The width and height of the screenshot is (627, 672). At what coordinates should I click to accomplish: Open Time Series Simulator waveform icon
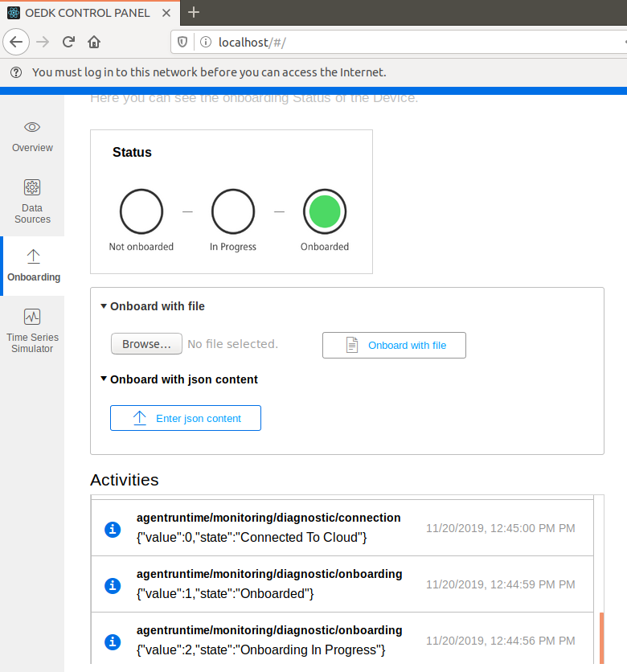(x=32, y=318)
